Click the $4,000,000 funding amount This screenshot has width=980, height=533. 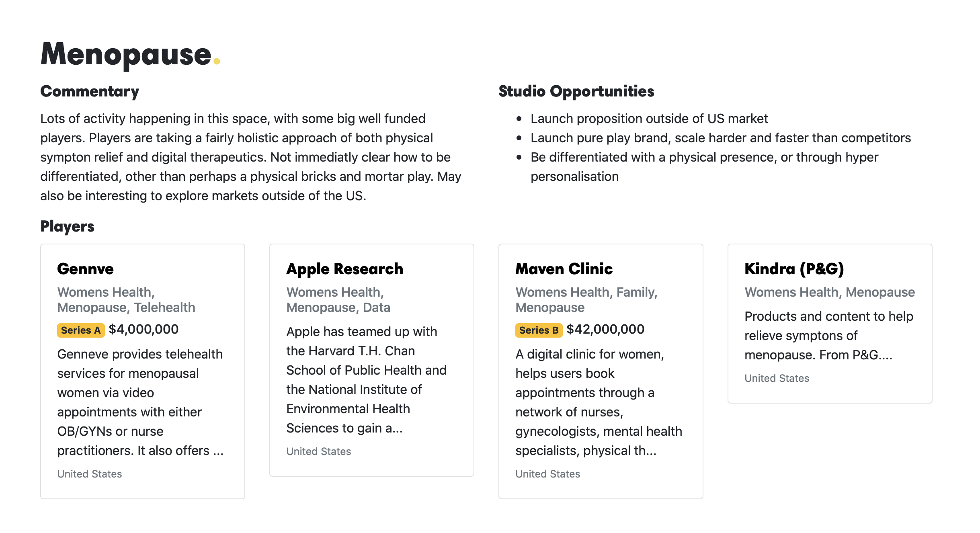pos(144,329)
